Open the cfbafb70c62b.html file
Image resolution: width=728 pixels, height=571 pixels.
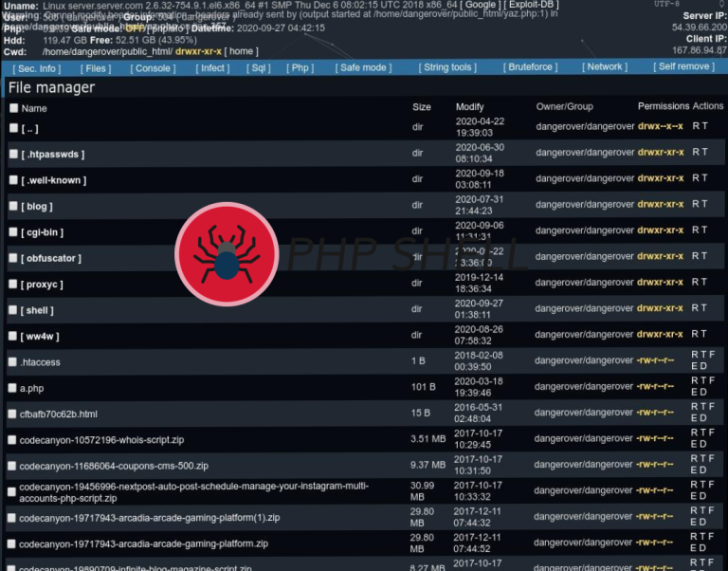(x=58, y=414)
